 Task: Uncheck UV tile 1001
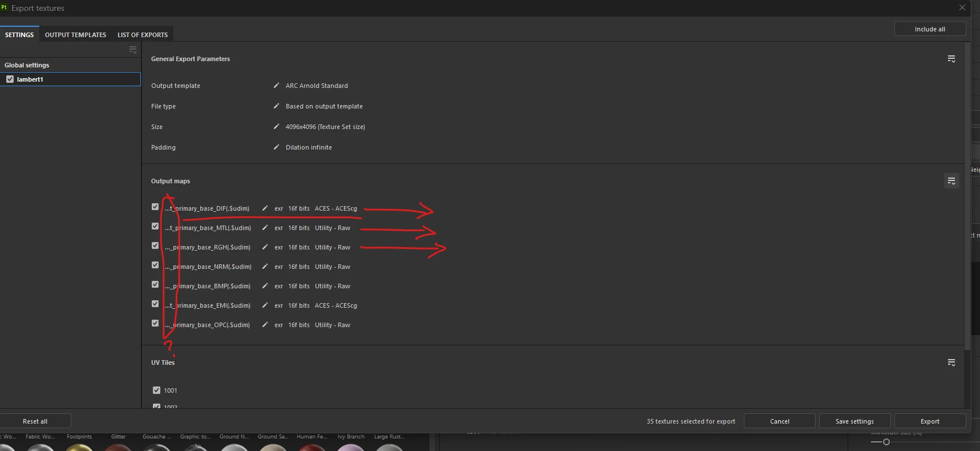(156, 390)
